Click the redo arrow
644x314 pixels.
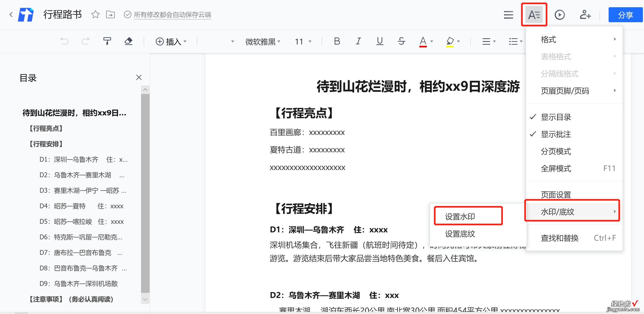(x=86, y=41)
